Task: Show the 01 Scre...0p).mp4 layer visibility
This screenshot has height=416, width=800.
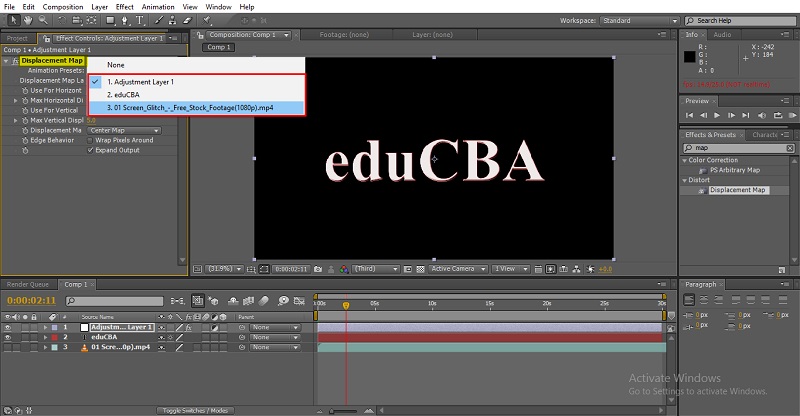Action: pos(7,348)
